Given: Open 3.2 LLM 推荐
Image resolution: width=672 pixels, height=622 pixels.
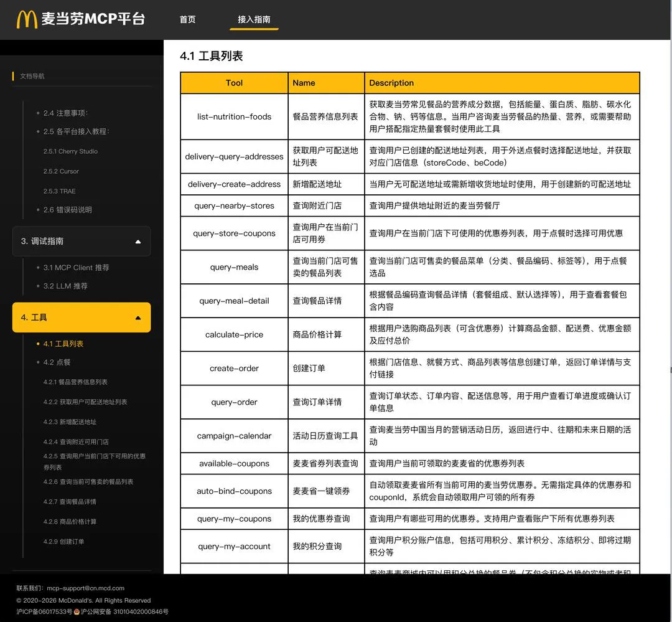Looking at the screenshot, I should pyautogui.click(x=65, y=286).
